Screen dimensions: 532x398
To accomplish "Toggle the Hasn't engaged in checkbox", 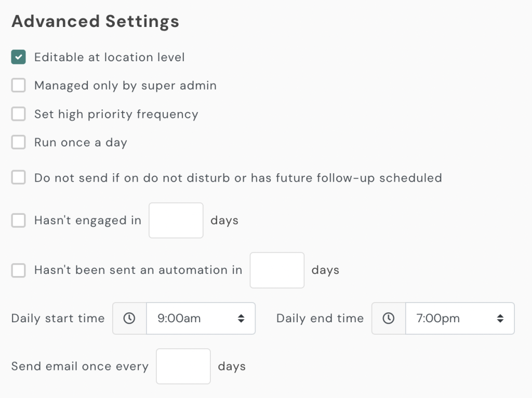I will (x=19, y=221).
